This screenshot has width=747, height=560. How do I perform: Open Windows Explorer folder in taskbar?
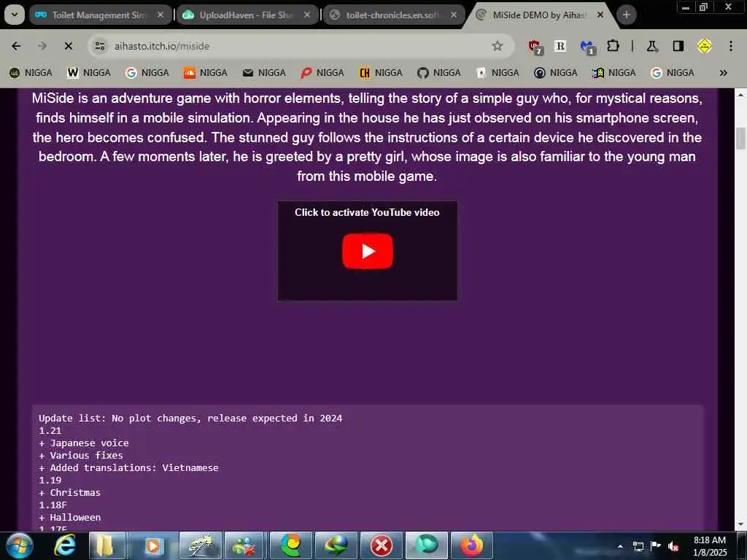point(107,545)
